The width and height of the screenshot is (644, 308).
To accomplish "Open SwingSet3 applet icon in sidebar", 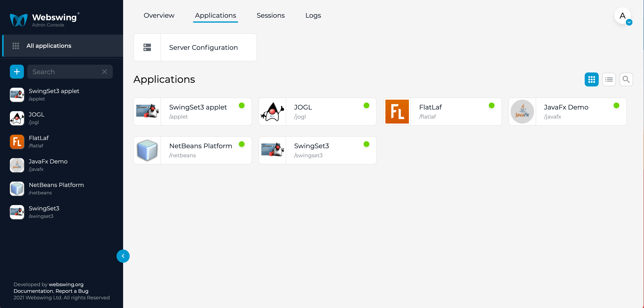I will [17, 95].
